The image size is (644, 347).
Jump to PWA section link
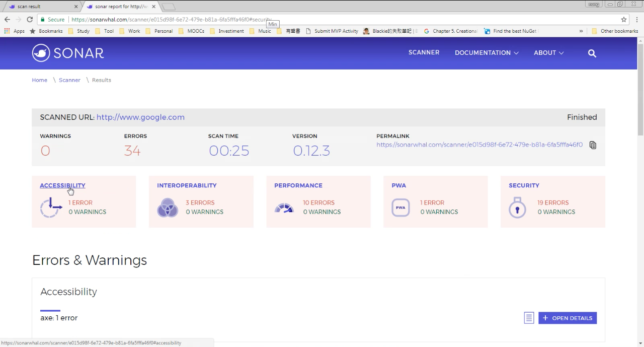(x=399, y=185)
